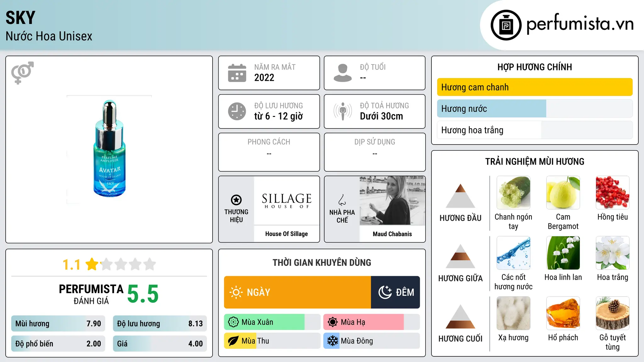Click the Maud Chabanis perfumer name
This screenshot has height=362, width=644.
coord(392,234)
